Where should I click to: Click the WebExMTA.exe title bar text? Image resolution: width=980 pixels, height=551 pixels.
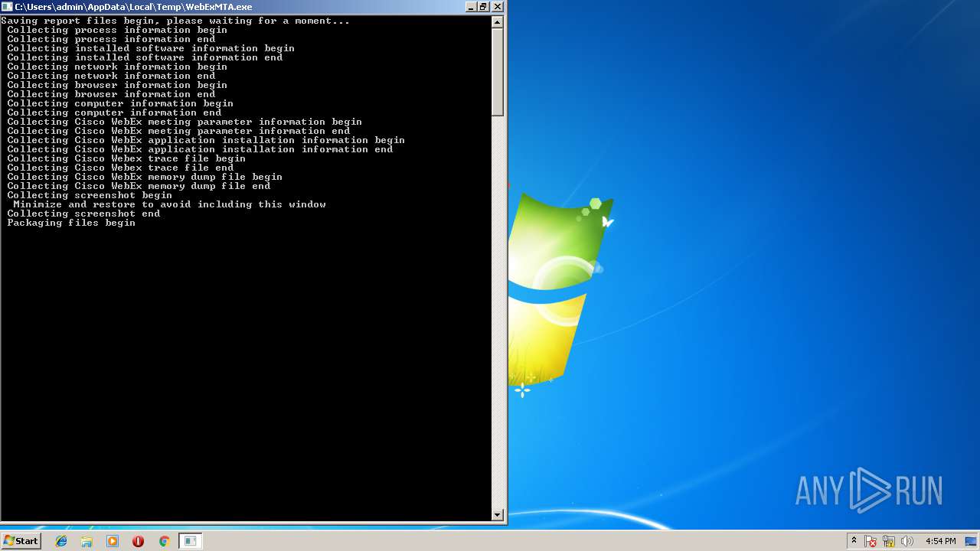point(133,6)
